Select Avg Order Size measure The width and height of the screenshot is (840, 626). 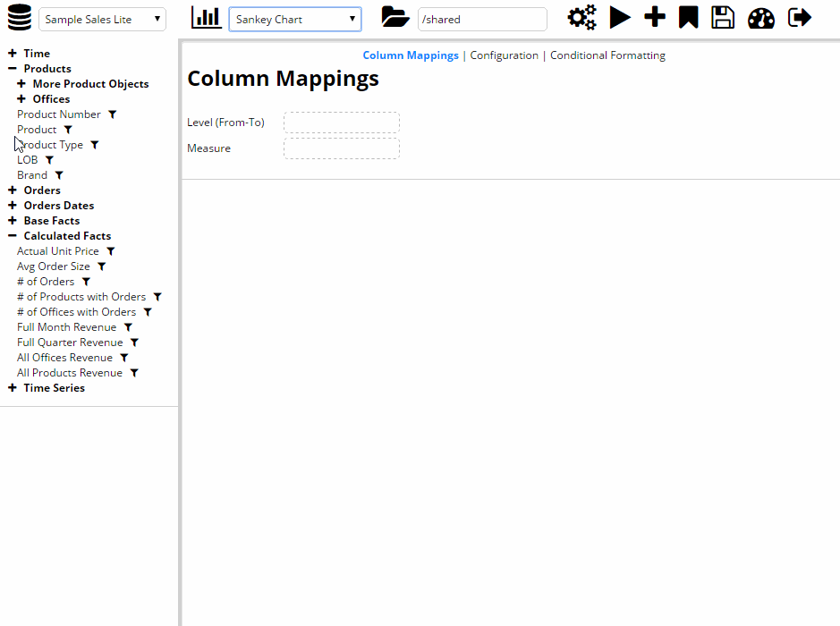pos(54,266)
